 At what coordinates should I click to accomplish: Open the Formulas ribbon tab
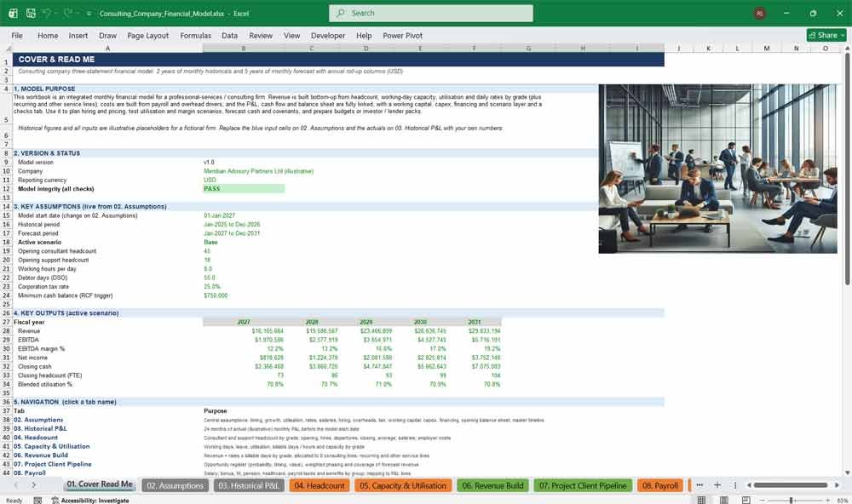point(196,35)
